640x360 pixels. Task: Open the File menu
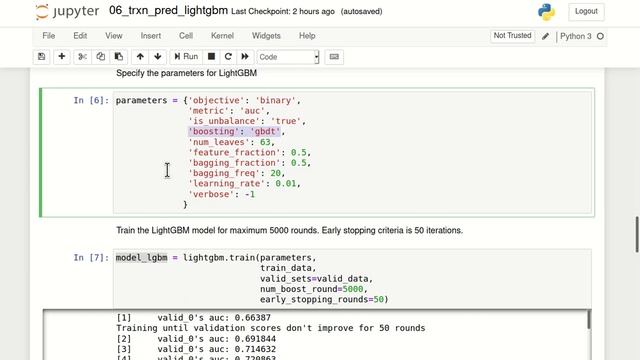coord(49,36)
